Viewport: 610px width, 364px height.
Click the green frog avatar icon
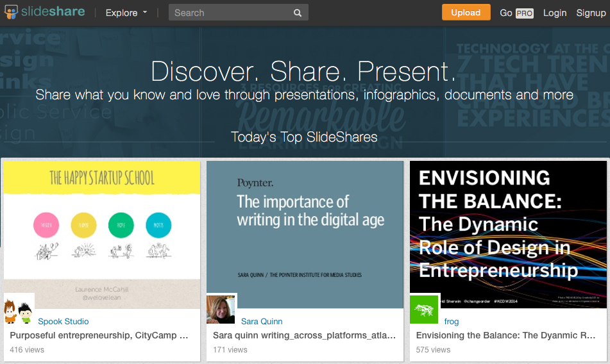424,310
